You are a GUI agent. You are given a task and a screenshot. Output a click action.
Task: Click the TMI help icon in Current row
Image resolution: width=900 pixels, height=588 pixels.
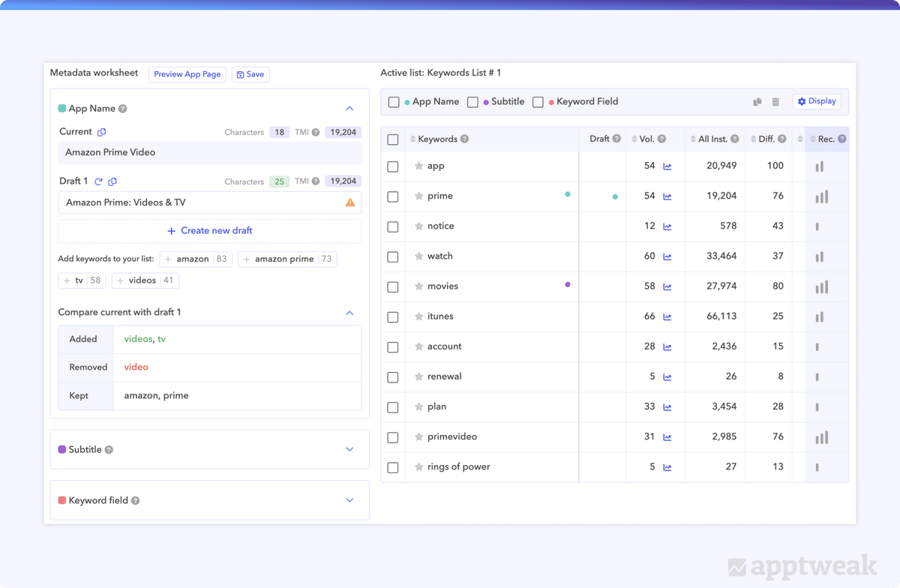(x=316, y=132)
